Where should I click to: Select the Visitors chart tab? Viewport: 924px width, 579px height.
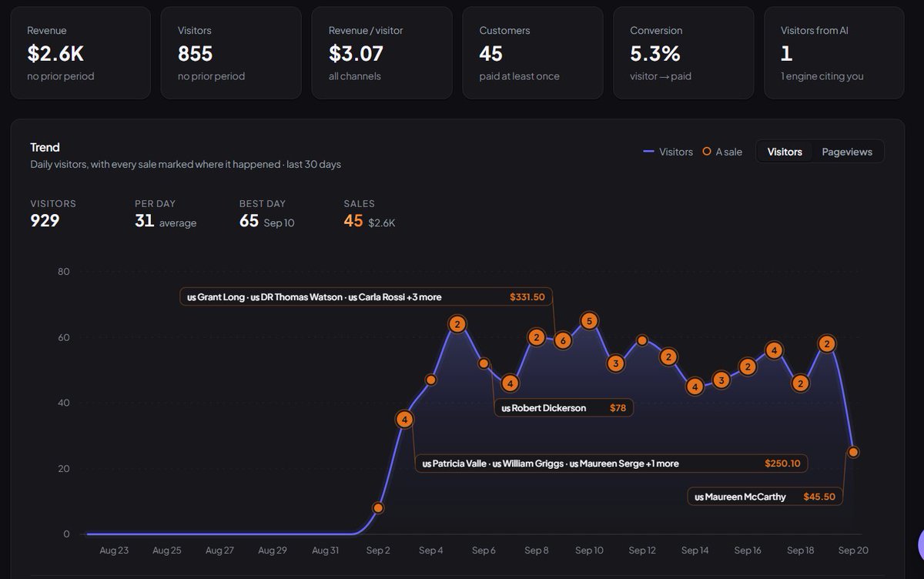tap(785, 152)
